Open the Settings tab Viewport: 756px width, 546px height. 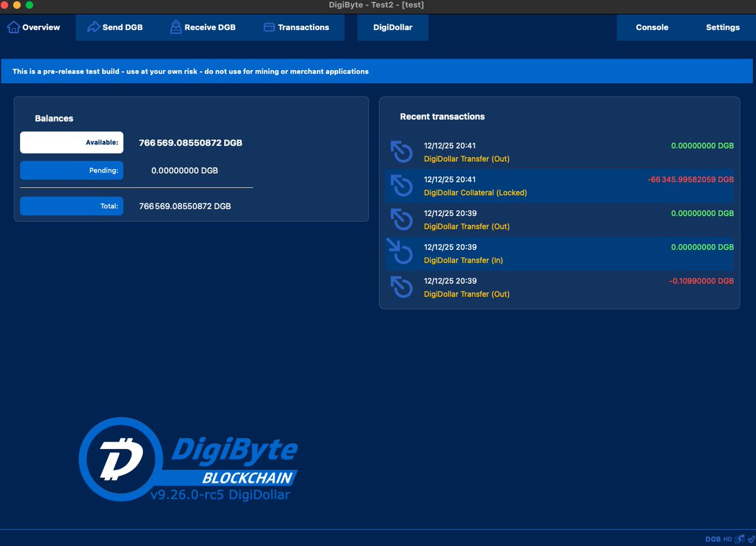[723, 27]
